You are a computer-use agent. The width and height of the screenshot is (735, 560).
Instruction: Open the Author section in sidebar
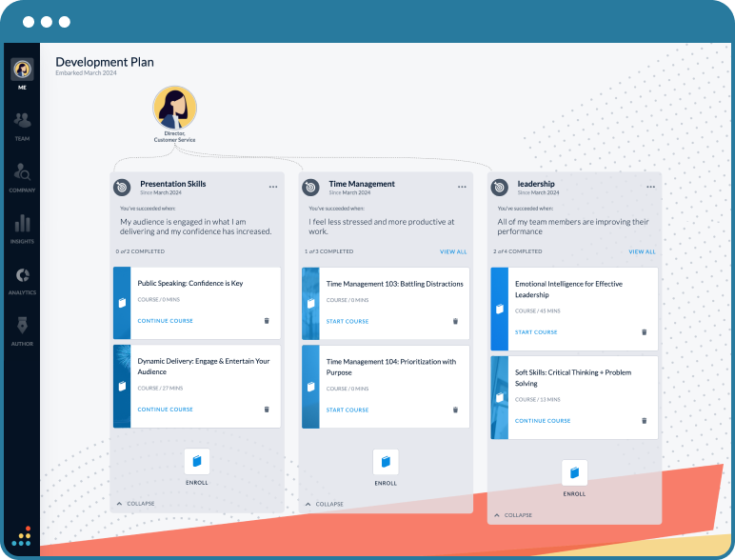click(22, 330)
